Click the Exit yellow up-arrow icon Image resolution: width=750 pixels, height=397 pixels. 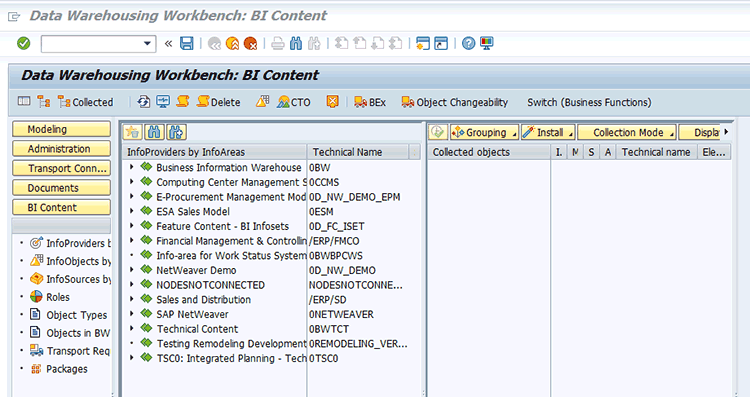(232, 44)
